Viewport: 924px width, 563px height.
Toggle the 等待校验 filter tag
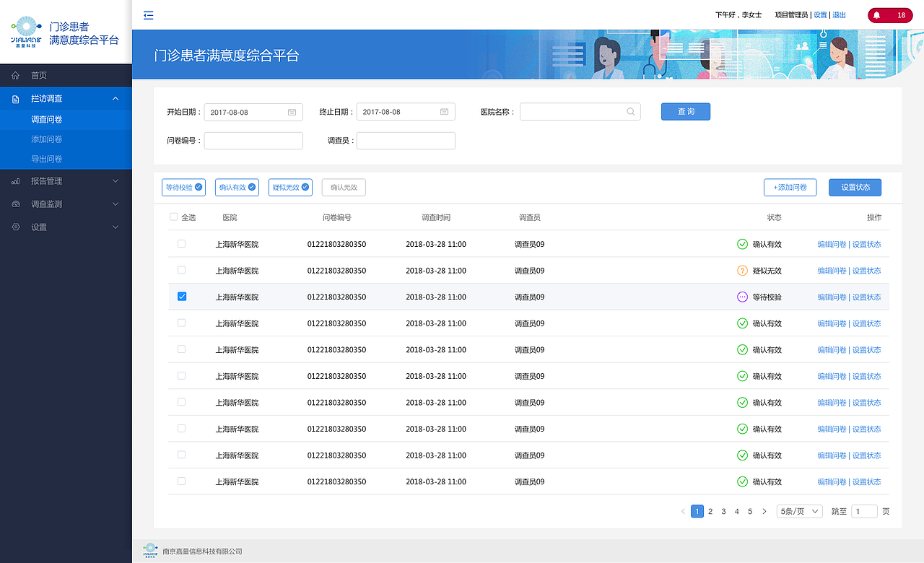point(183,188)
